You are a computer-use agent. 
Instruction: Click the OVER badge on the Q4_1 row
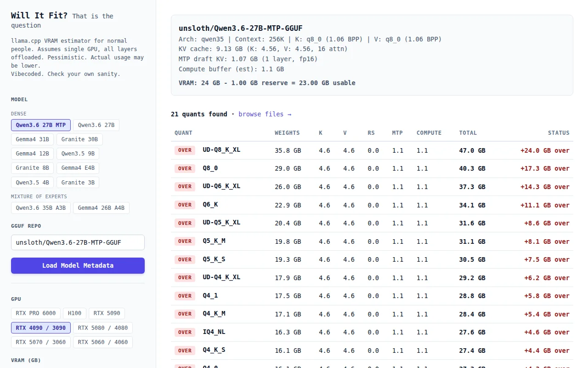185,296
